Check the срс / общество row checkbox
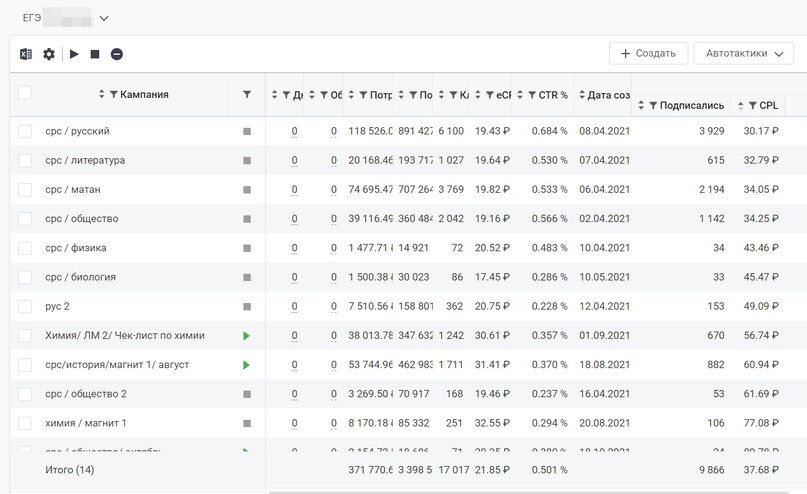 25,219
